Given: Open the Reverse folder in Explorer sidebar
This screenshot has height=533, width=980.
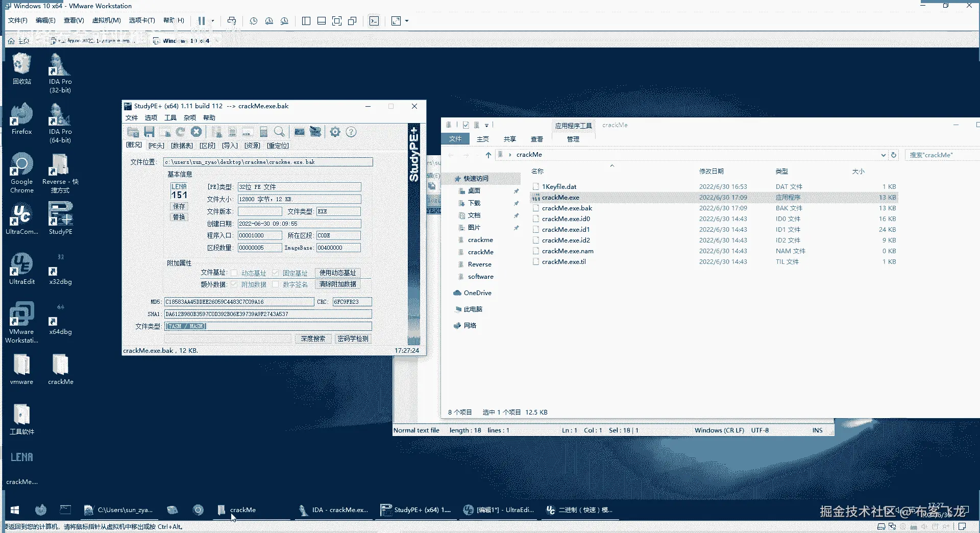Looking at the screenshot, I should [x=479, y=264].
